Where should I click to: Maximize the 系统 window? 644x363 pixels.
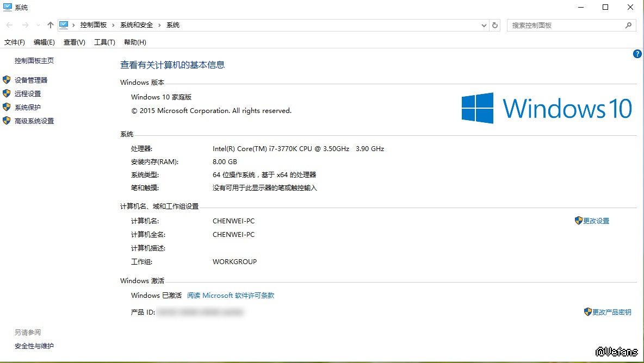click(x=605, y=8)
